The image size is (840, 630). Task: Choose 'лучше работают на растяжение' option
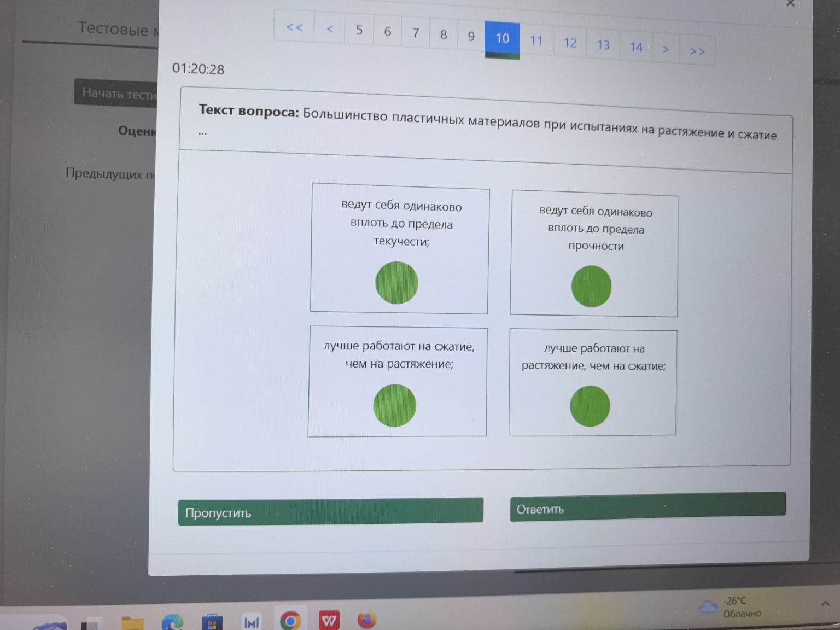[590, 406]
